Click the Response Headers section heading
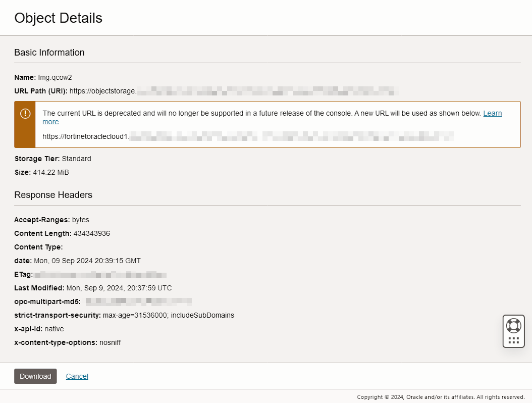 [x=53, y=194]
